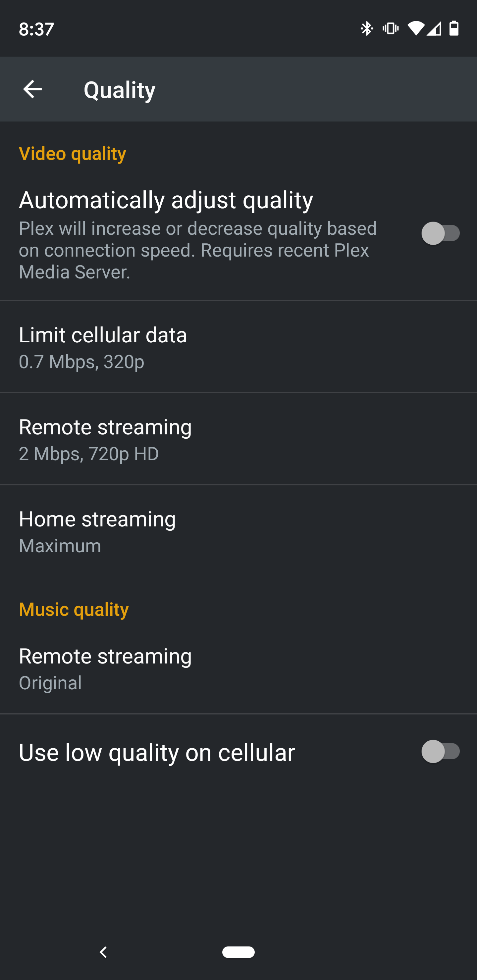Tap the Bluetooth status bar icon
This screenshot has width=477, height=980.
pos(367,28)
